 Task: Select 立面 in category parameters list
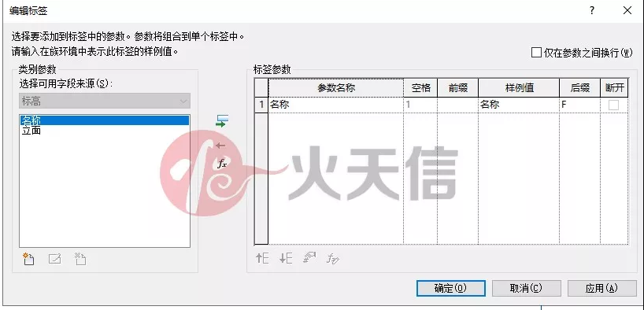105,131
